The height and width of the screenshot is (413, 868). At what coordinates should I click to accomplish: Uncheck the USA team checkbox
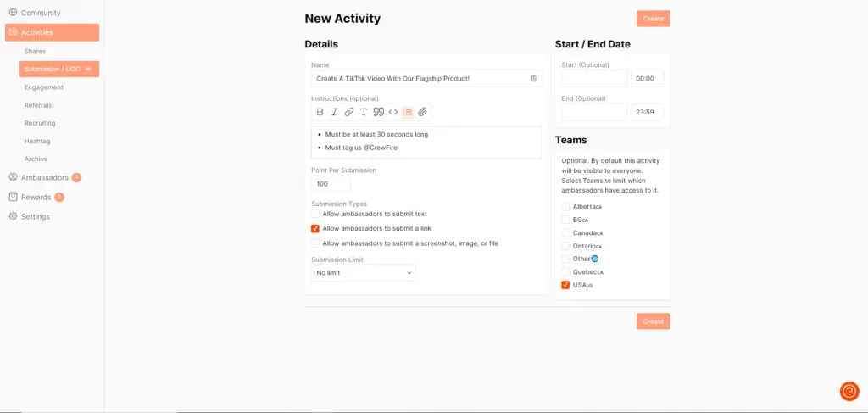[x=565, y=285]
